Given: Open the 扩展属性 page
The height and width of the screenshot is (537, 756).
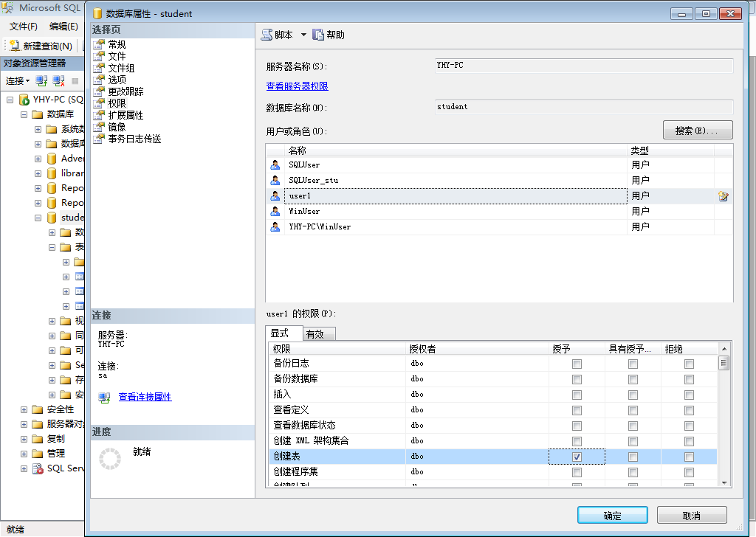Looking at the screenshot, I should tap(126, 115).
